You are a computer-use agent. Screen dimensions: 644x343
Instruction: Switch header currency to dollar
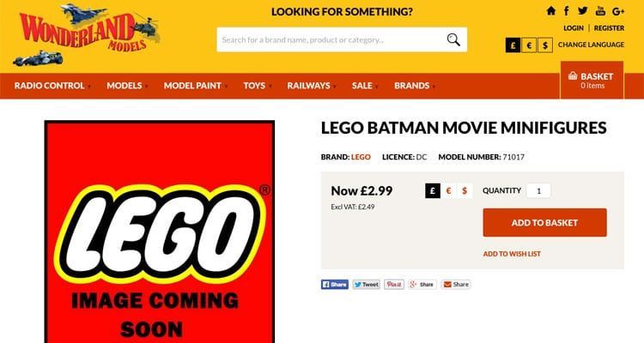[544, 45]
